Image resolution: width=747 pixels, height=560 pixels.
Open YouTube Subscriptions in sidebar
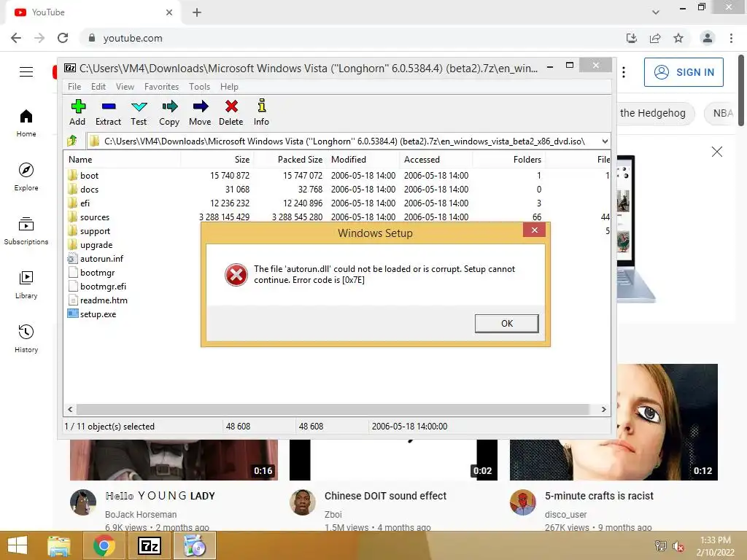(26, 231)
